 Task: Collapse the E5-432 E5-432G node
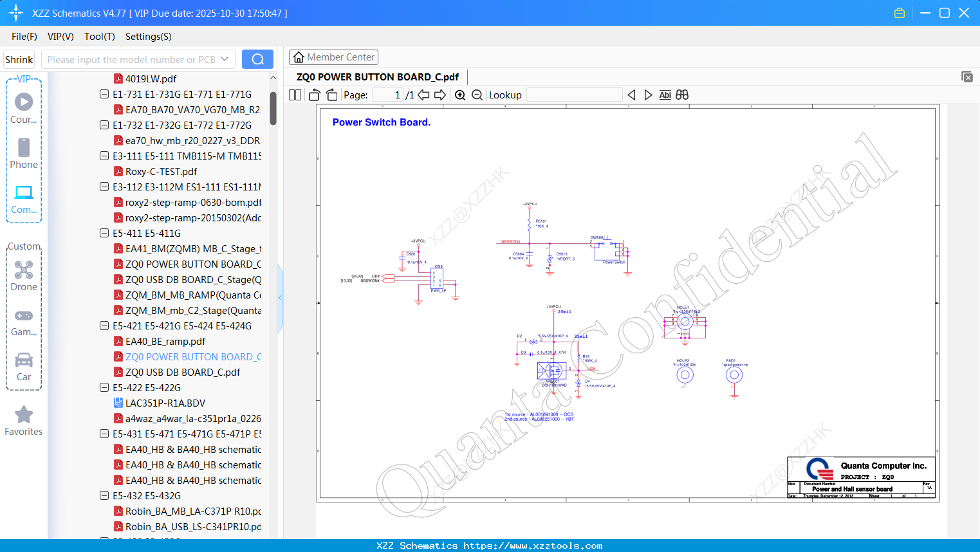(x=104, y=495)
